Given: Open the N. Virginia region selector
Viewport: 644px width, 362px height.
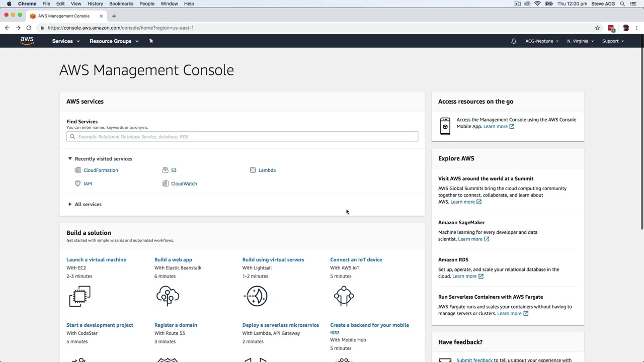Looking at the screenshot, I should tap(580, 41).
